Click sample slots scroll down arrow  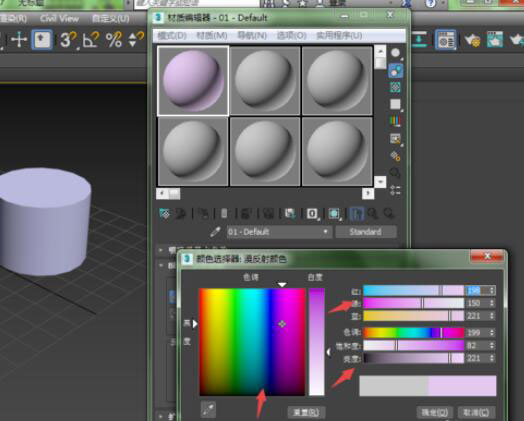coord(380,182)
